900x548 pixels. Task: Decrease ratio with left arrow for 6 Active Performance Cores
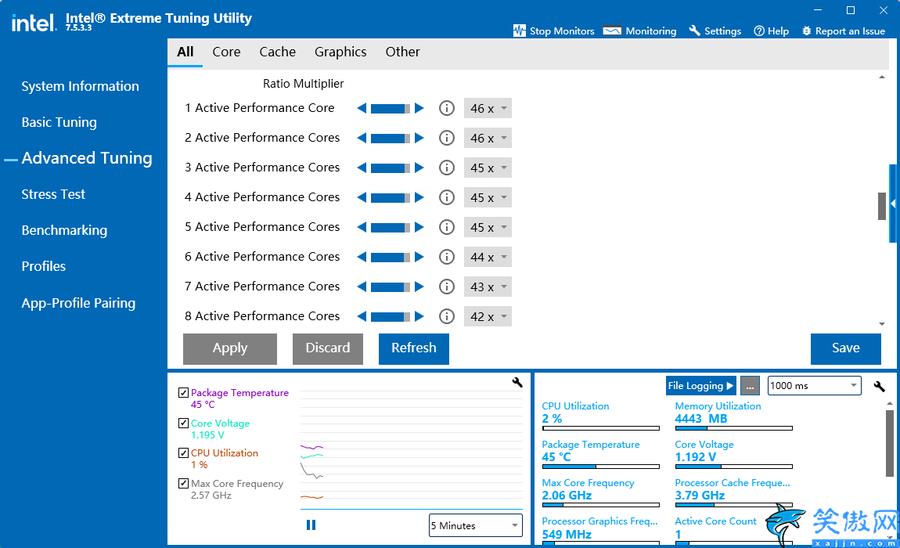(362, 256)
